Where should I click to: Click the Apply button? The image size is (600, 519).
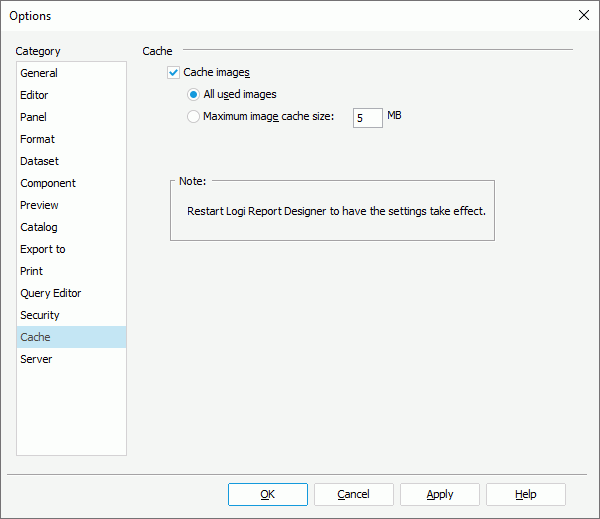click(440, 494)
